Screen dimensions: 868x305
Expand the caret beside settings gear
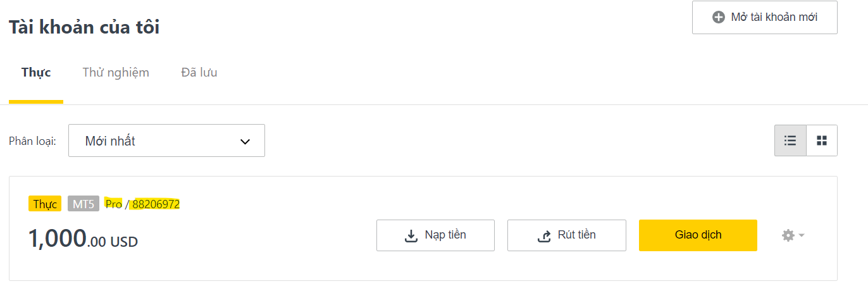[802, 235]
